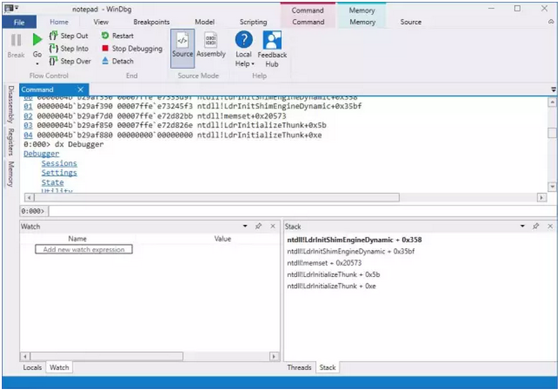Switch to the Watch bottom tab
This screenshot has height=392, width=559.
pos(59,367)
